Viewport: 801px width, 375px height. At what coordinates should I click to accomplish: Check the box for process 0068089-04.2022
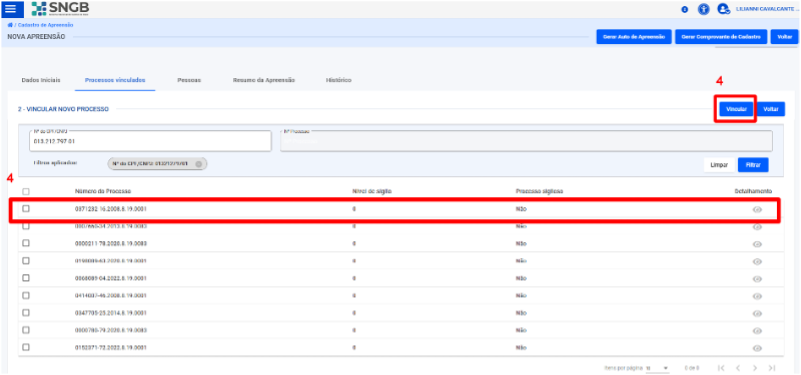pos(26,278)
